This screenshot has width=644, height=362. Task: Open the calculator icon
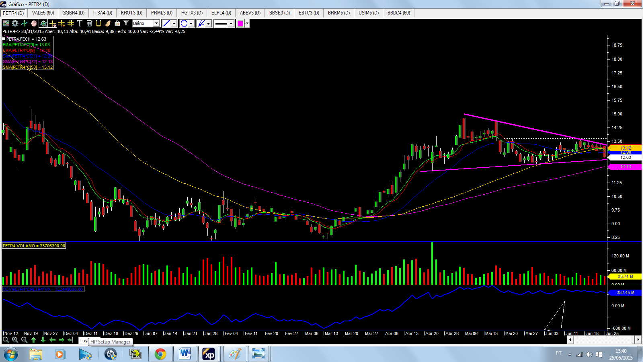coord(89,23)
